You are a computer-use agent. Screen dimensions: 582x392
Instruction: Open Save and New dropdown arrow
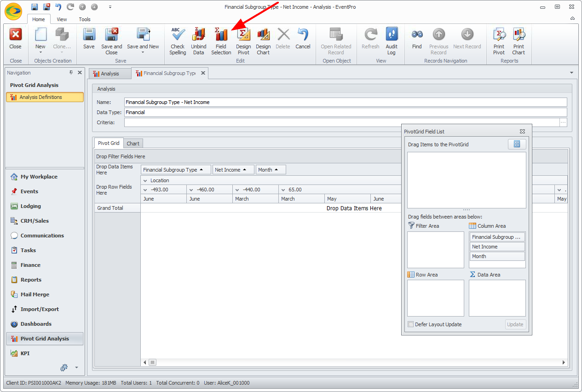point(143,52)
